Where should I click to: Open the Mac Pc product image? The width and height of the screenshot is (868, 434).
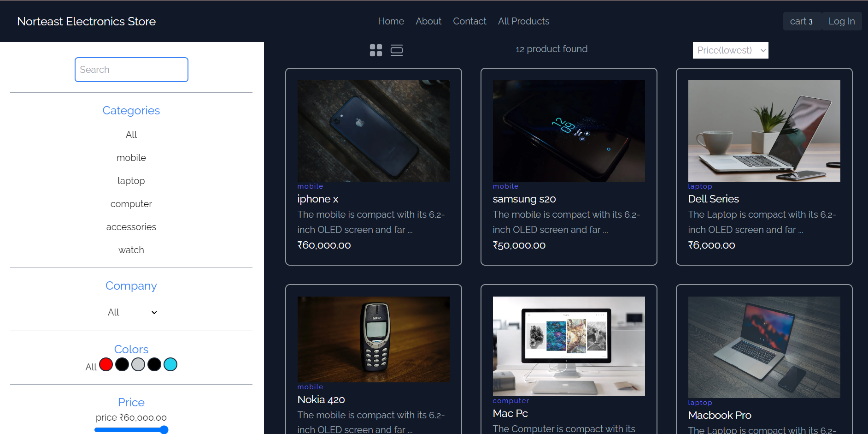(569, 346)
